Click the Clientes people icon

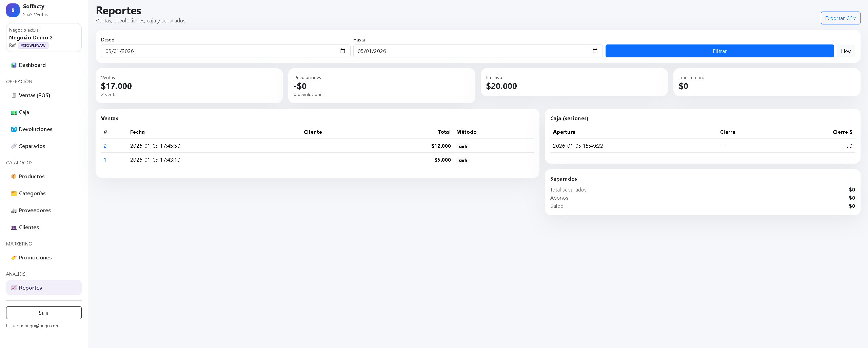(14, 227)
